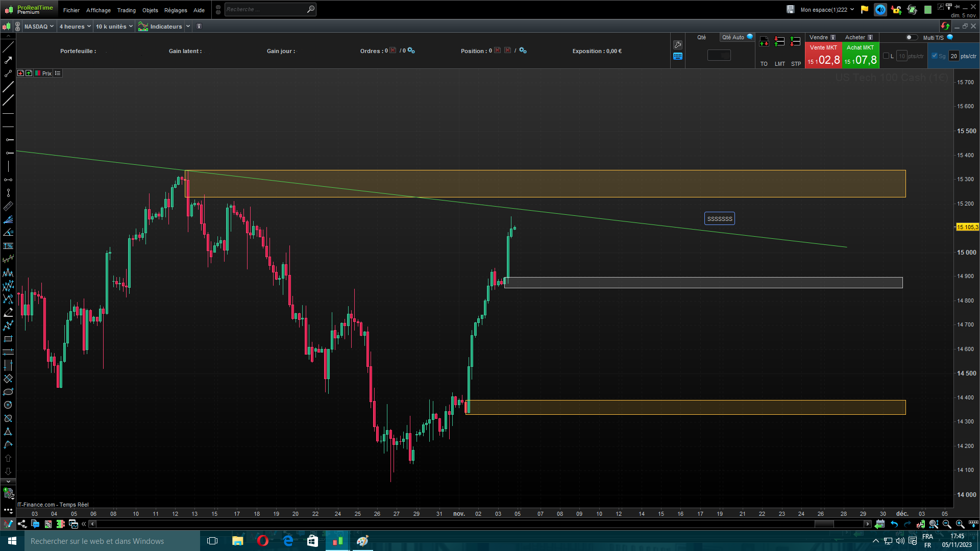The image size is (980, 551).
Task: Expand the Mon espace(1)222 workspace dropdown
Action: coord(827,10)
